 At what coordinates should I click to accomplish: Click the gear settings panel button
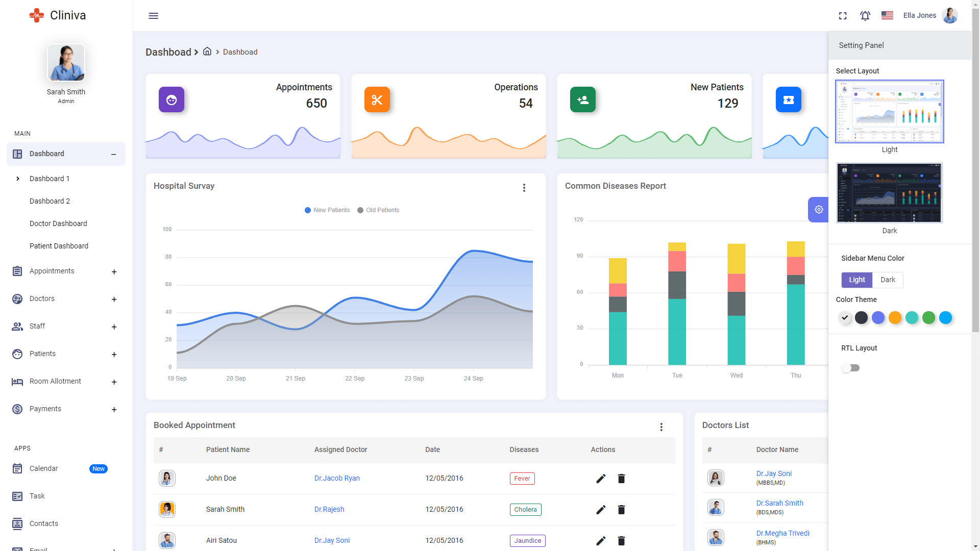tap(818, 210)
